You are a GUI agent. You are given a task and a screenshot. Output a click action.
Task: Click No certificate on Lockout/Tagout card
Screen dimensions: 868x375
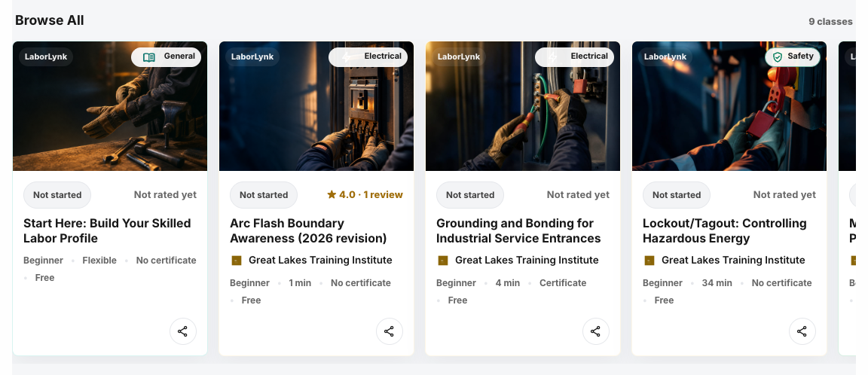click(x=781, y=283)
